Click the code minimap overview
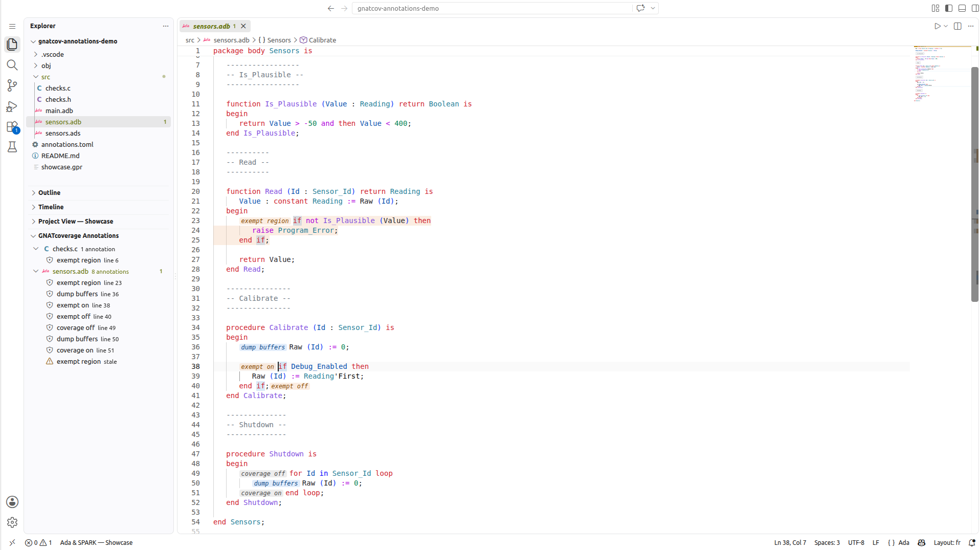The width and height of the screenshot is (980, 550). coord(942,74)
